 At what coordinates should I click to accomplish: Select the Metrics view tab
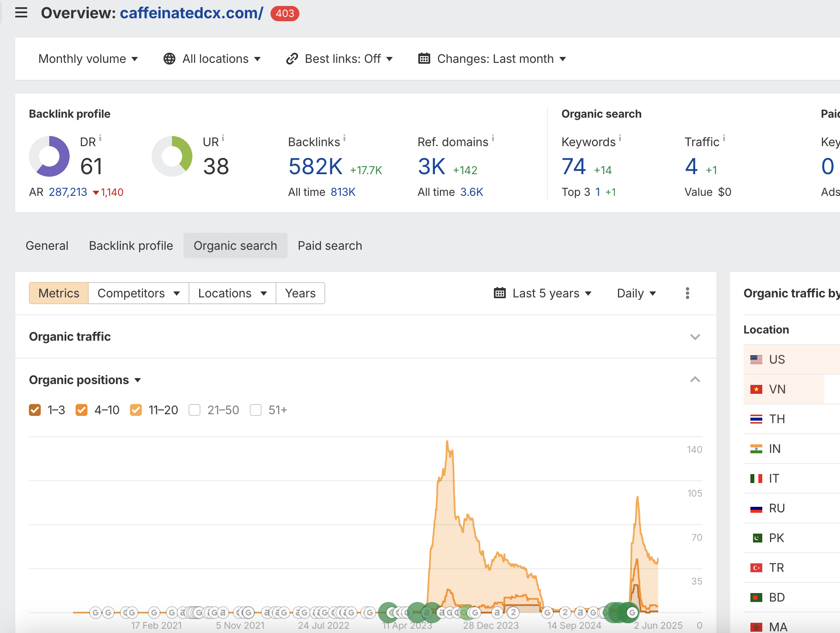tap(59, 293)
